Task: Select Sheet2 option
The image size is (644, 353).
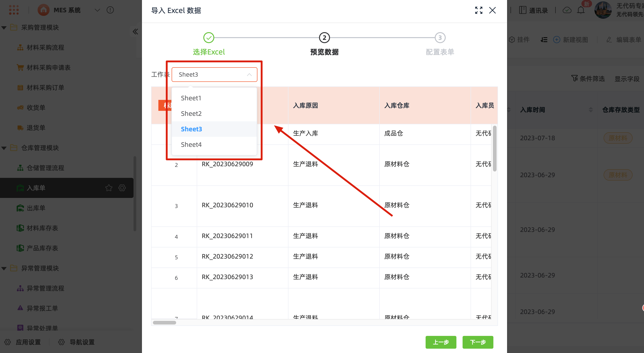Action: pyautogui.click(x=191, y=113)
